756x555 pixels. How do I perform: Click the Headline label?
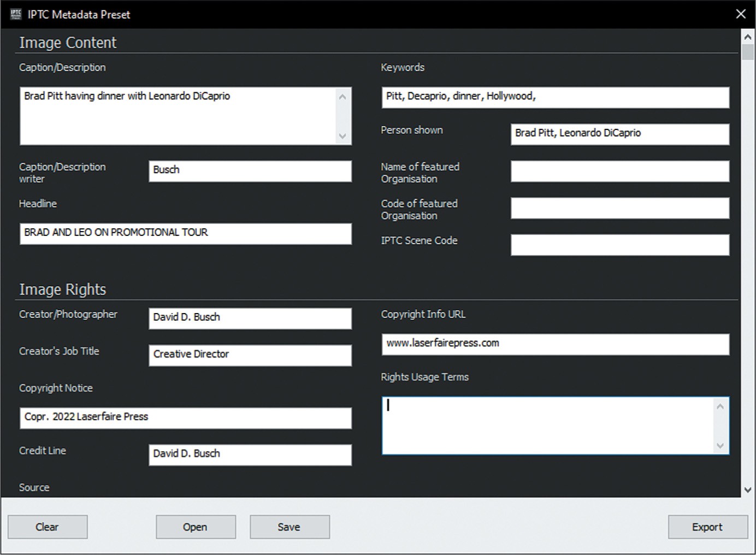38,203
